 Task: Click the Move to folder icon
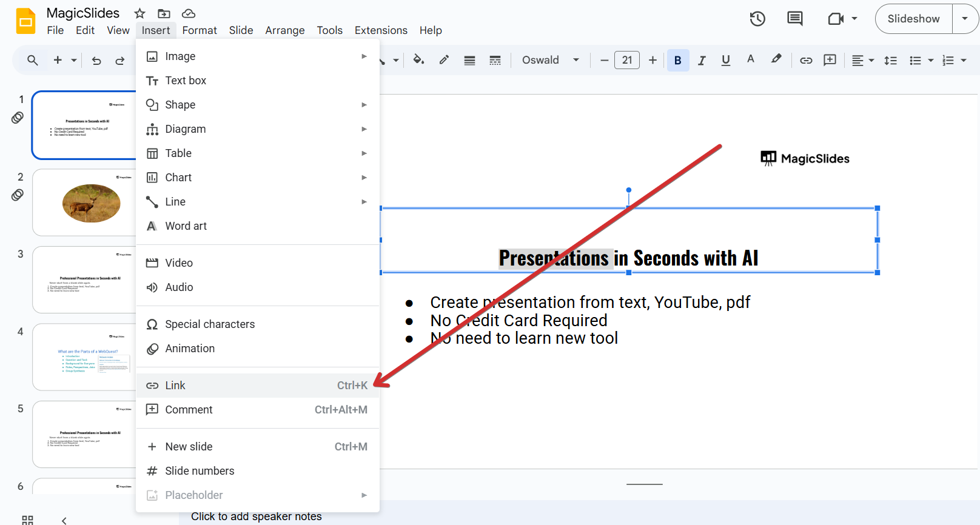pyautogui.click(x=164, y=13)
